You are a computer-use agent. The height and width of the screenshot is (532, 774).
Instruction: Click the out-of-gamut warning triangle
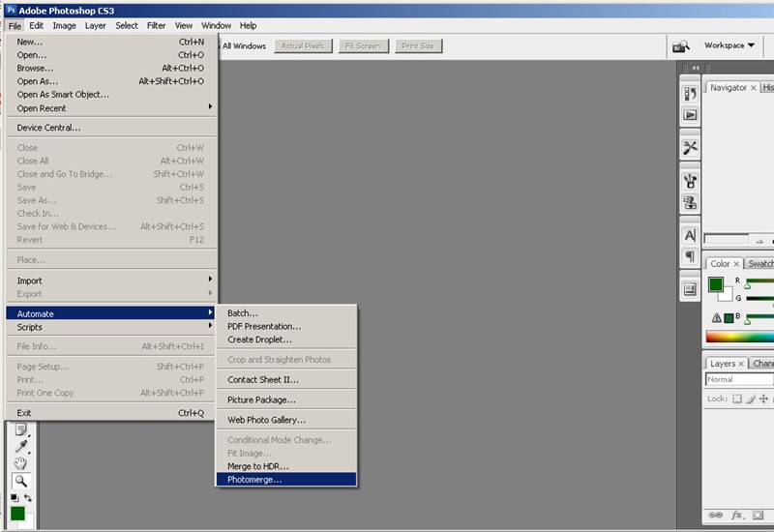coord(716,318)
